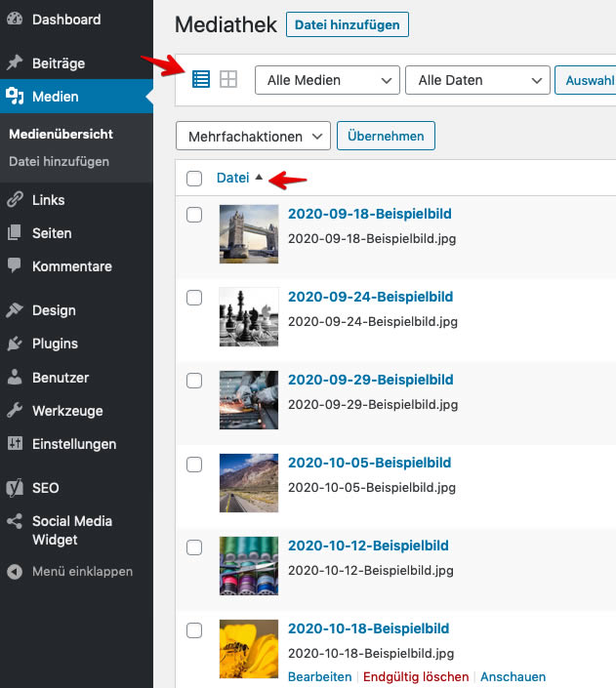Sort by the Datei column header
This screenshot has height=688, width=616.
[232, 178]
